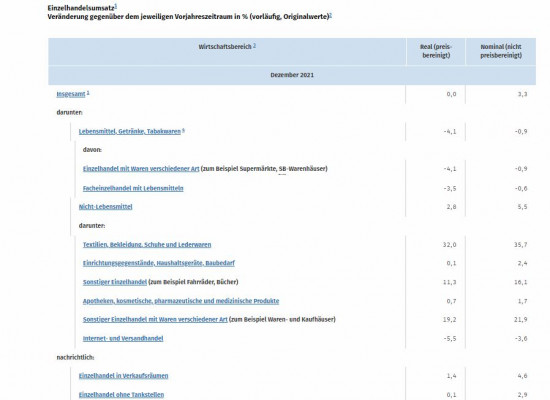Click Einzelhandel mit Waren verschiedener Art link
Screen dimensions: 550x400
click(x=141, y=168)
